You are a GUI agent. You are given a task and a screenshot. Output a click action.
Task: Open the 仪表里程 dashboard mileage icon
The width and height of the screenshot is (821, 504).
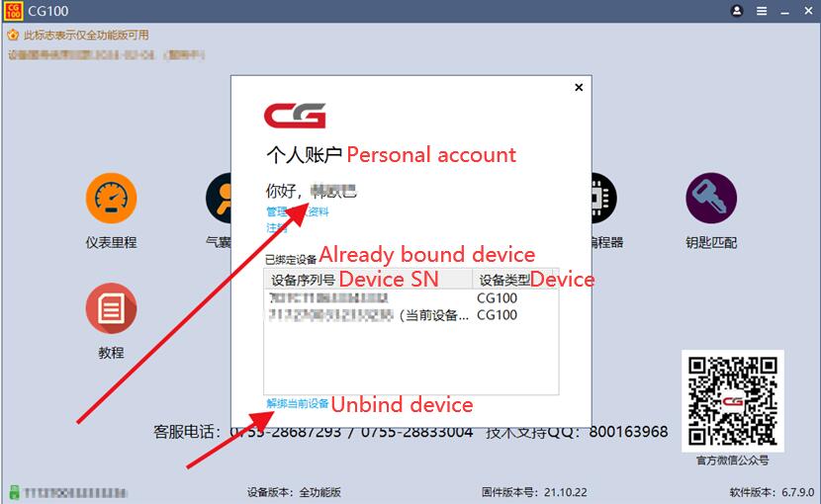[x=111, y=199]
